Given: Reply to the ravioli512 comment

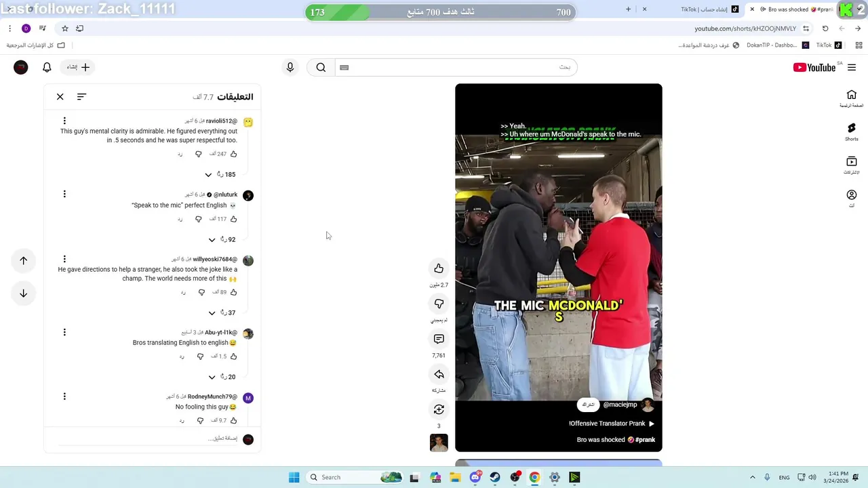Looking at the screenshot, I should tap(180, 154).
